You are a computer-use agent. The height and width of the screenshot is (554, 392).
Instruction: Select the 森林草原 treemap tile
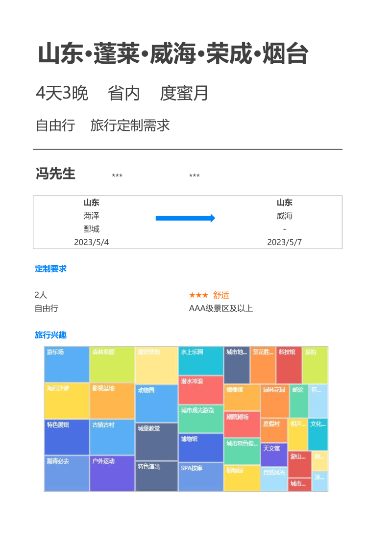[112, 365]
